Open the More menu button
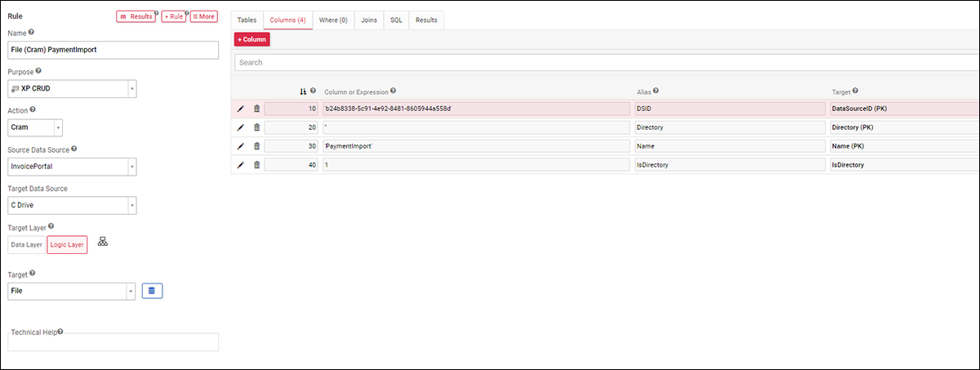Viewport: 980px width, 370px height. [x=204, y=16]
